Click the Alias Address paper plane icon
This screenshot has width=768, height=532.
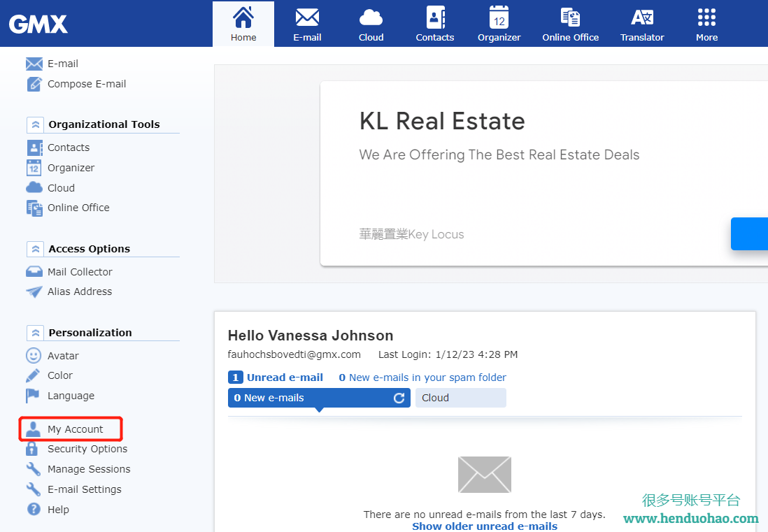34,292
